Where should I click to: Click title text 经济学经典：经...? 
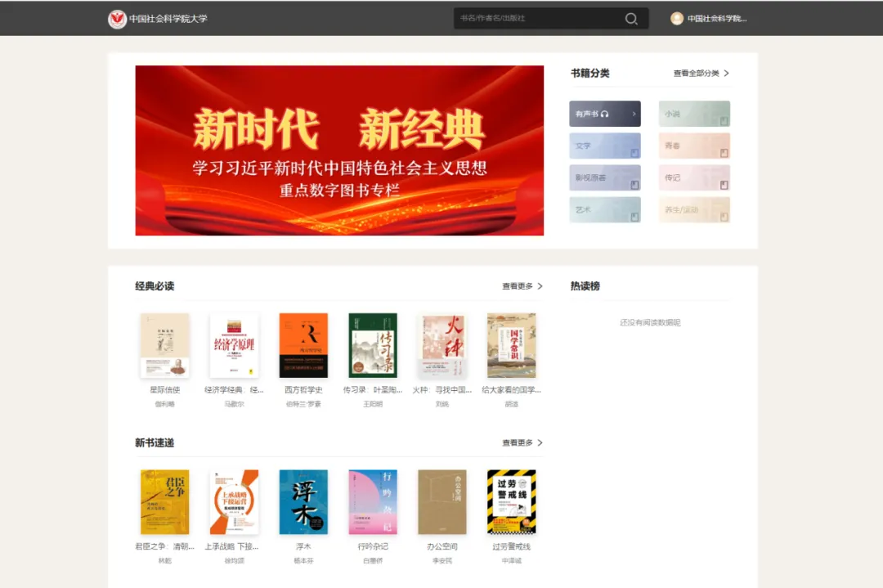coord(234,390)
